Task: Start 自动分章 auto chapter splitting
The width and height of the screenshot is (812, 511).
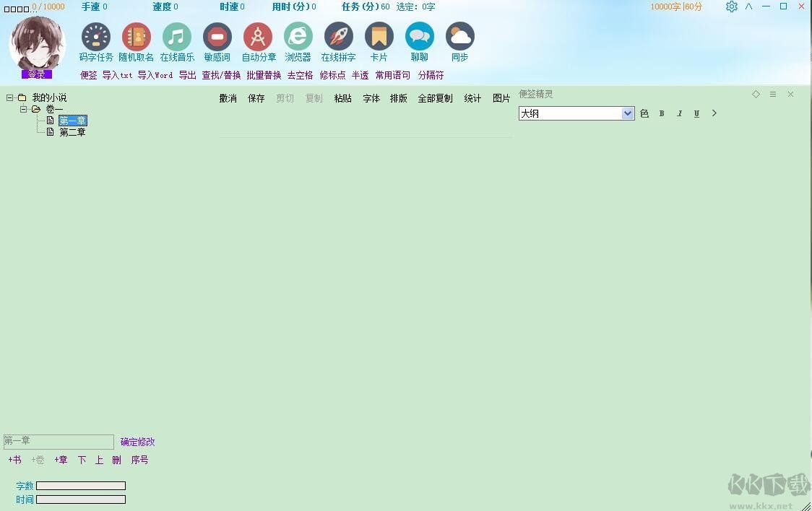Action: click(258, 36)
